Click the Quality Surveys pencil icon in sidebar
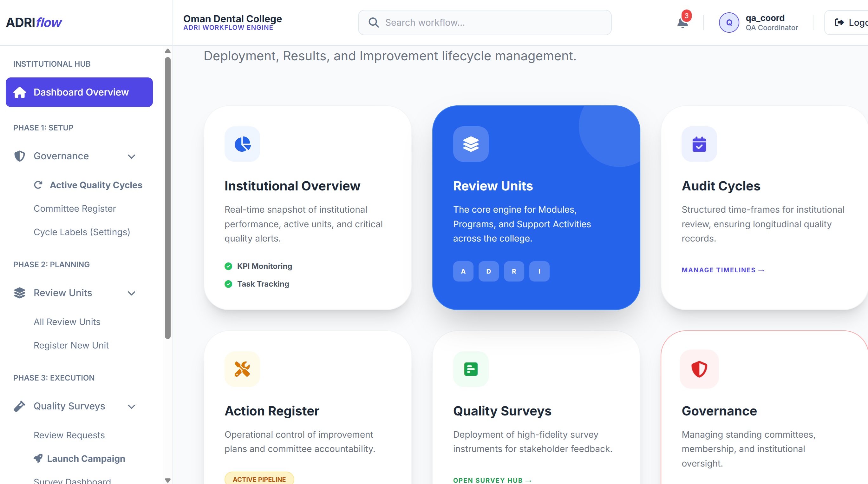Viewport: 868px width, 484px height. coord(20,406)
